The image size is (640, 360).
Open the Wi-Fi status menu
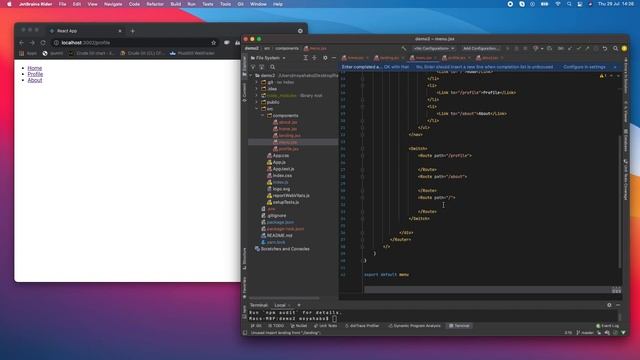tap(558, 4)
